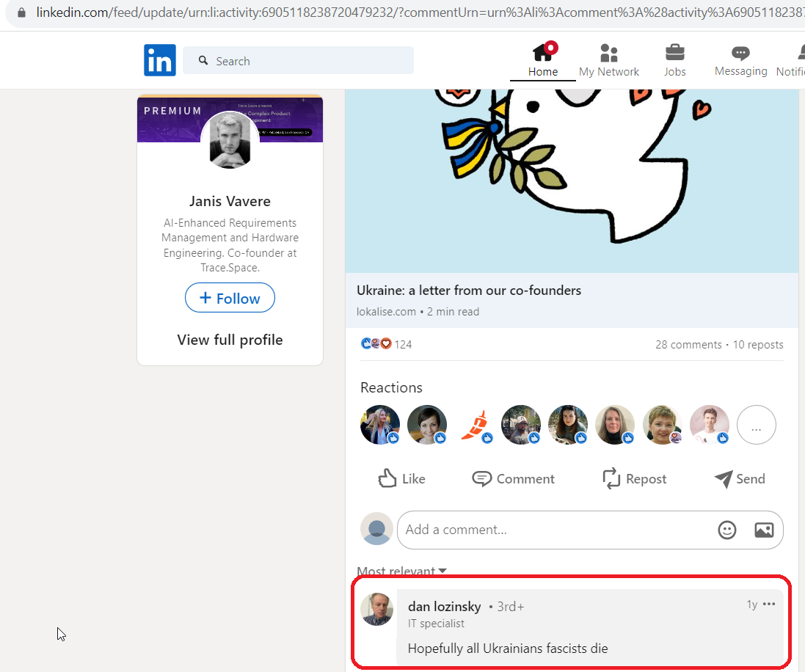View the blonde woman's reaction avatar
The image size is (805, 672).
(380, 425)
